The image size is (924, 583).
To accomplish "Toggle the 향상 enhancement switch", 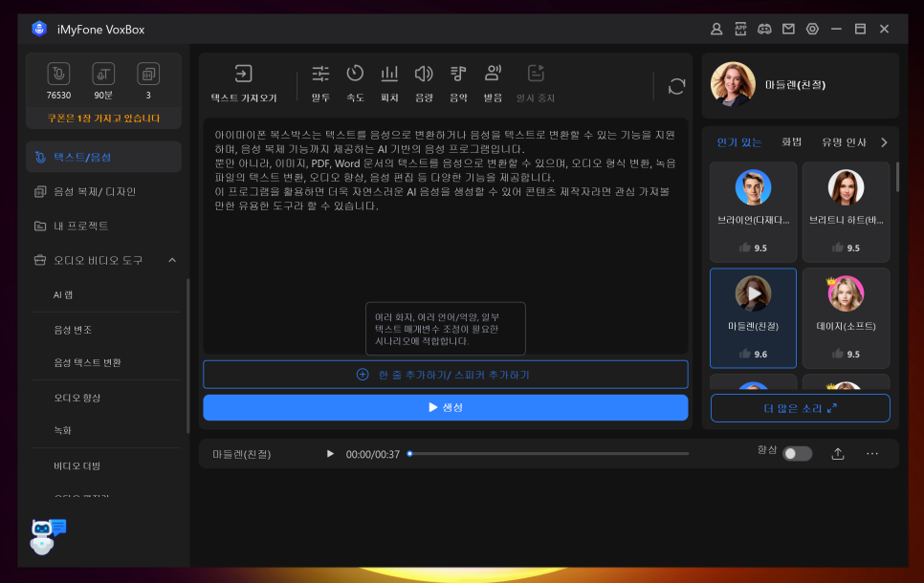I will (x=798, y=453).
